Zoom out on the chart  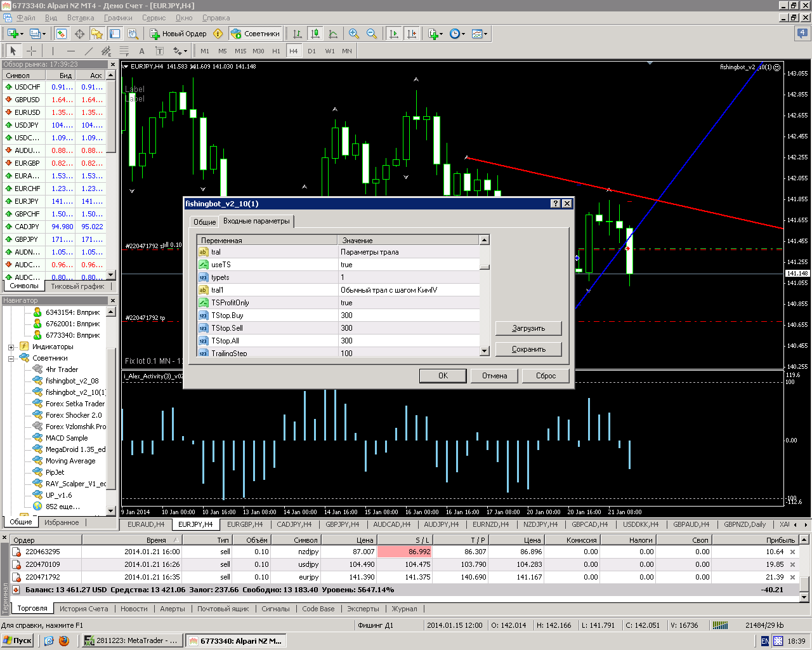tap(372, 34)
